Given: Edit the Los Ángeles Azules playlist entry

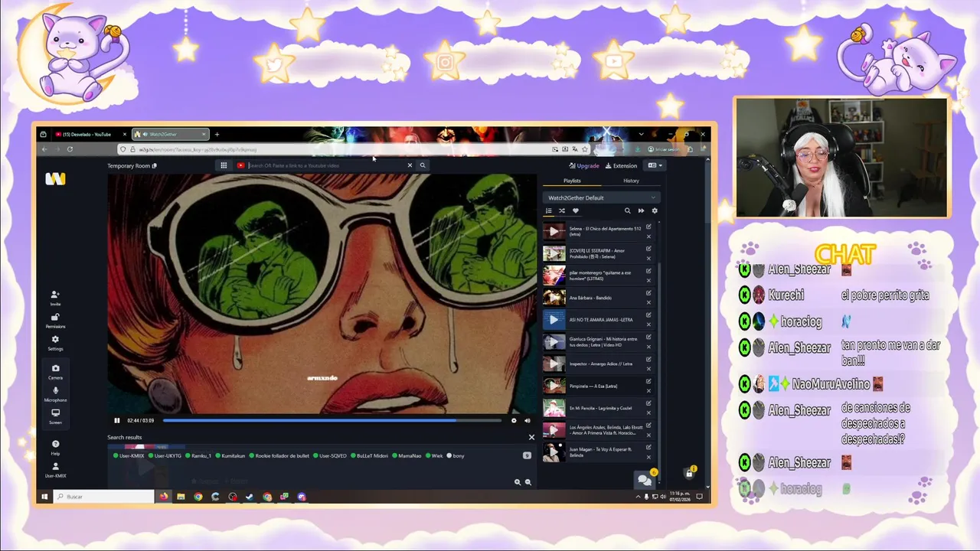Looking at the screenshot, I should [648, 425].
